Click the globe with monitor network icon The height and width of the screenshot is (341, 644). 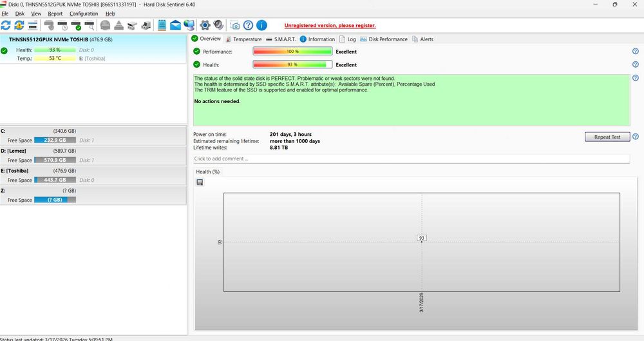[189, 25]
